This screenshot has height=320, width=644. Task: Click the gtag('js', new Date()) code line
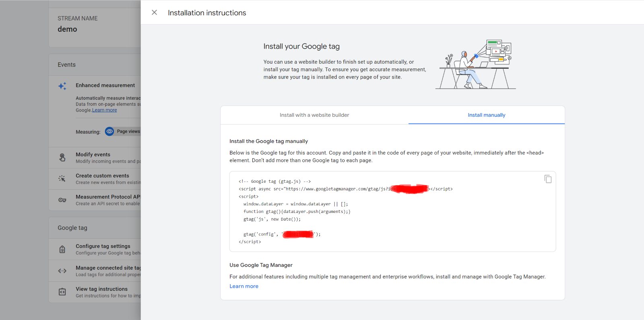click(272, 219)
